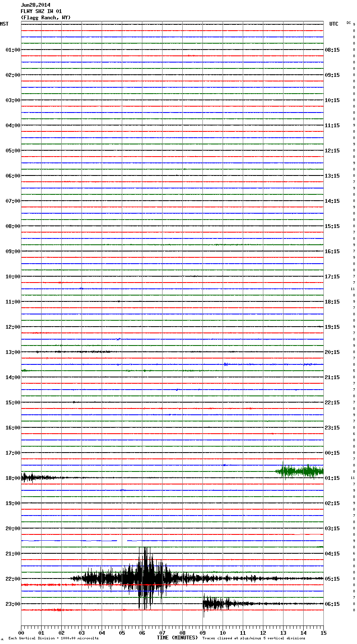Select the 04:00 MST time label
The width and height of the screenshot is (357, 644).
[x=13, y=126]
